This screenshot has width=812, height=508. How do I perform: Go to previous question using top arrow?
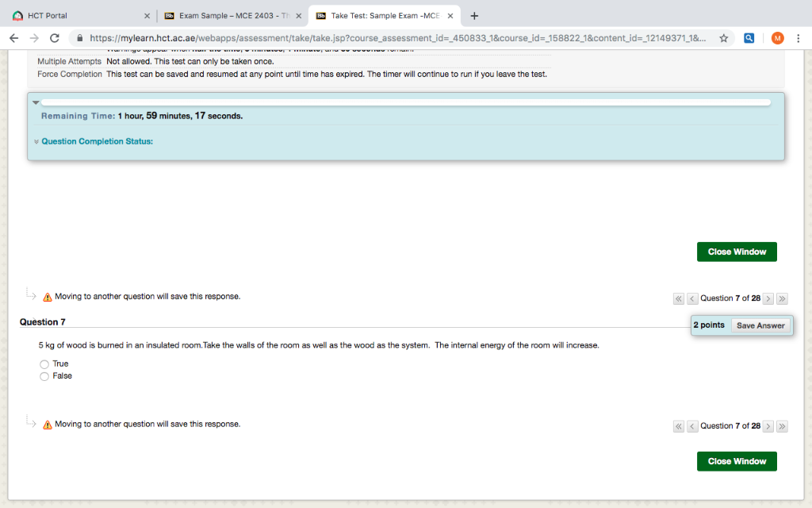tap(691, 298)
